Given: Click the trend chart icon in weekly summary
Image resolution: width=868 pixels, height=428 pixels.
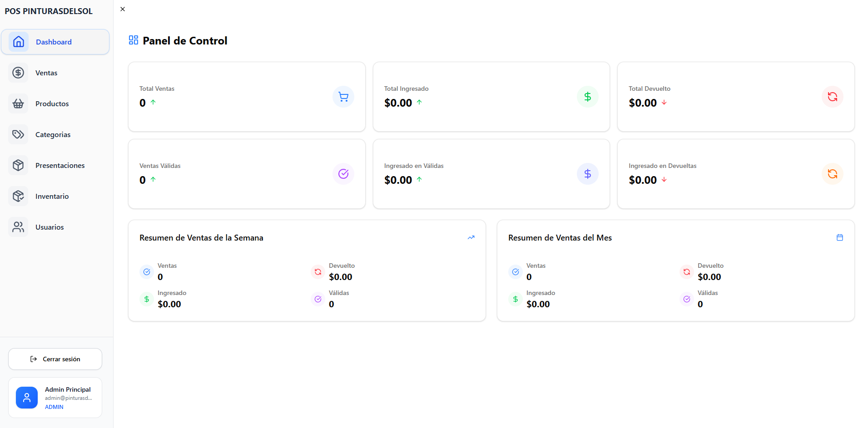Looking at the screenshot, I should tap(471, 237).
